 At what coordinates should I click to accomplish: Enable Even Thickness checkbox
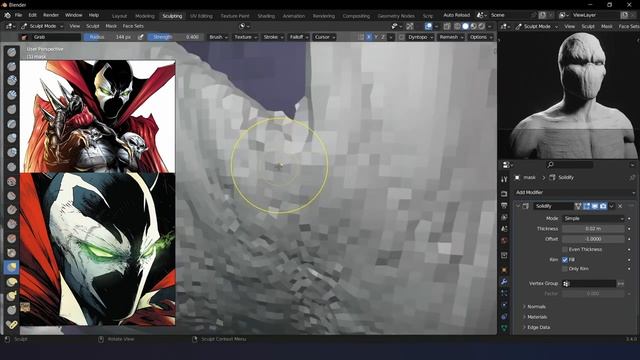[x=565, y=249]
